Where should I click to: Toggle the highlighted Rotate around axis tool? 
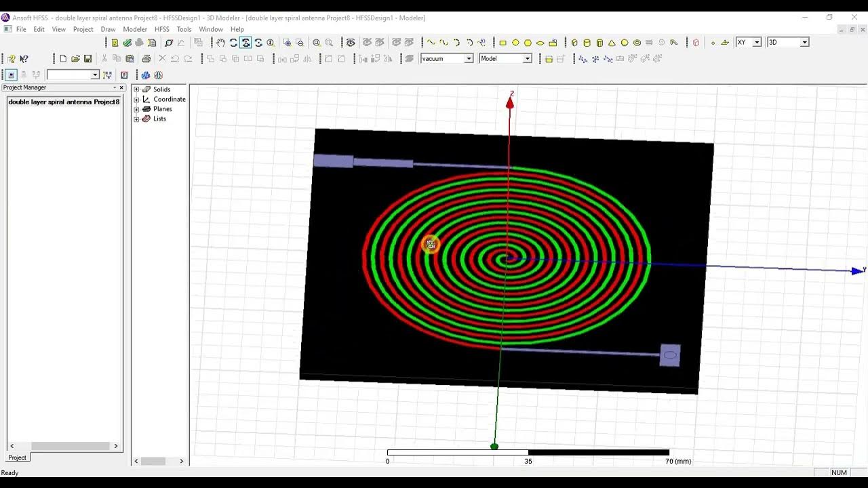245,43
